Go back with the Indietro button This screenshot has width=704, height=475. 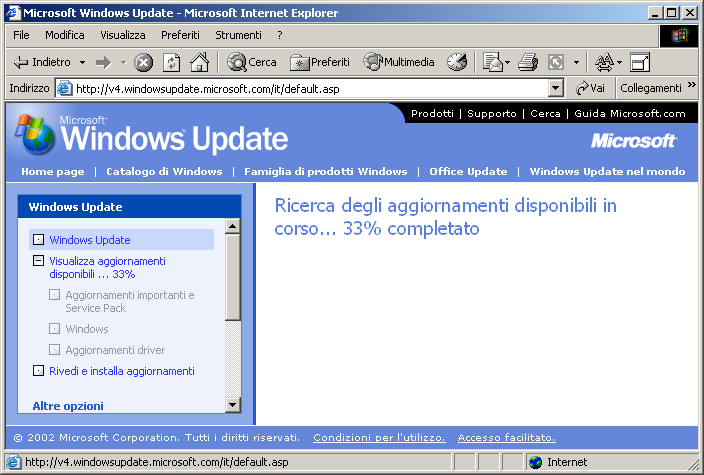tap(42, 62)
